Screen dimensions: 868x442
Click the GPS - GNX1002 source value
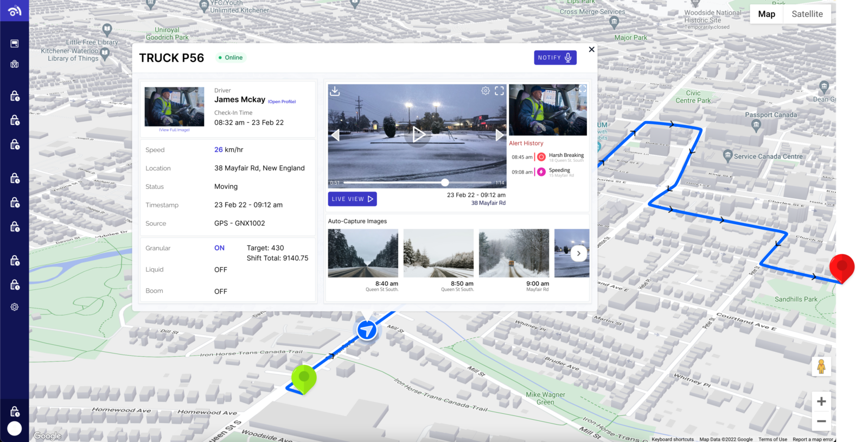pos(239,224)
